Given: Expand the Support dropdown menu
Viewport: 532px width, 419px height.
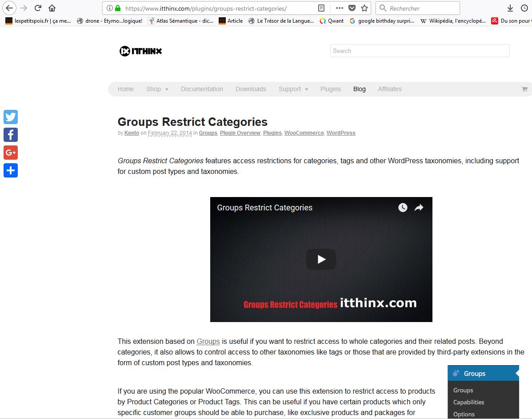Looking at the screenshot, I should 293,89.
